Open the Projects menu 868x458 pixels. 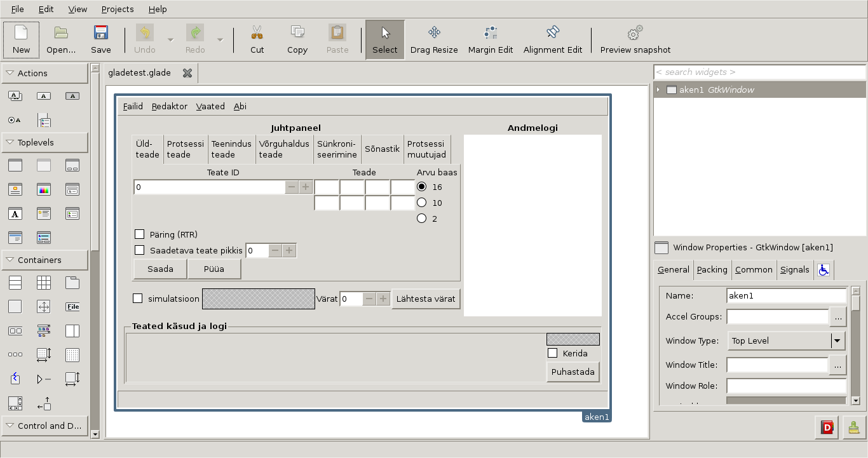[x=118, y=10]
